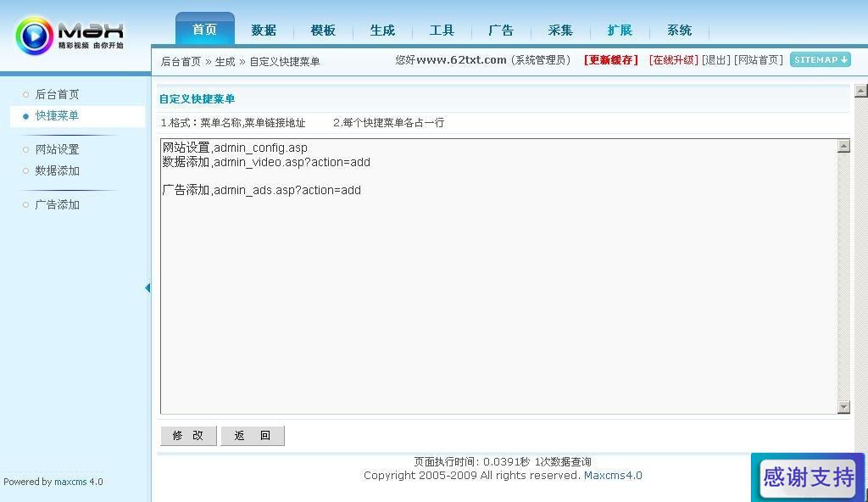Screen dimensions: 868x502
Task: Click the 网站设置,admin_config.asp line
Action: coord(235,148)
